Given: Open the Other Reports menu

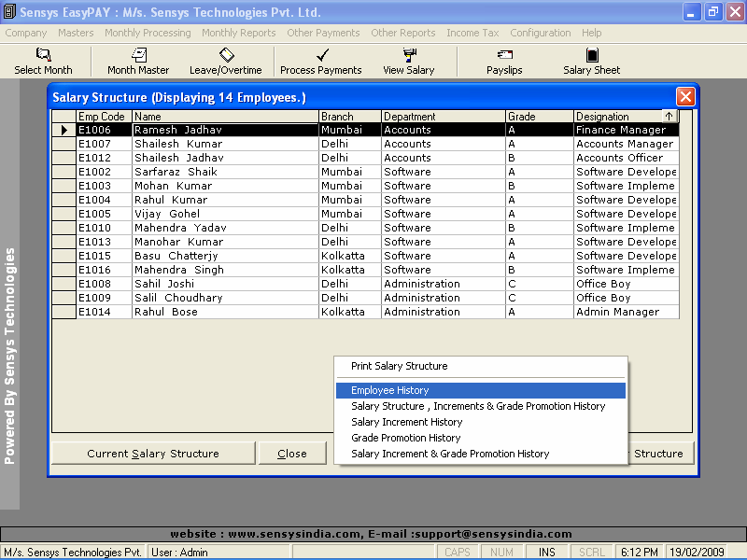Looking at the screenshot, I should pyautogui.click(x=403, y=33).
